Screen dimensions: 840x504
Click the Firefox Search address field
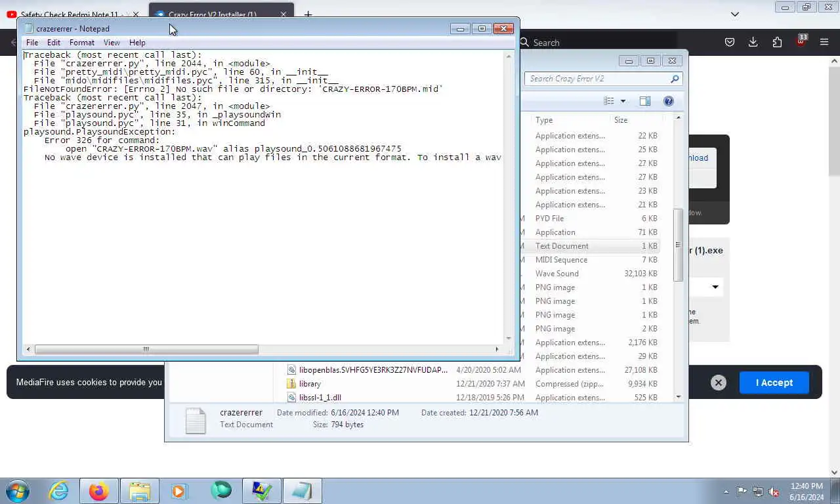tap(597, 43)
